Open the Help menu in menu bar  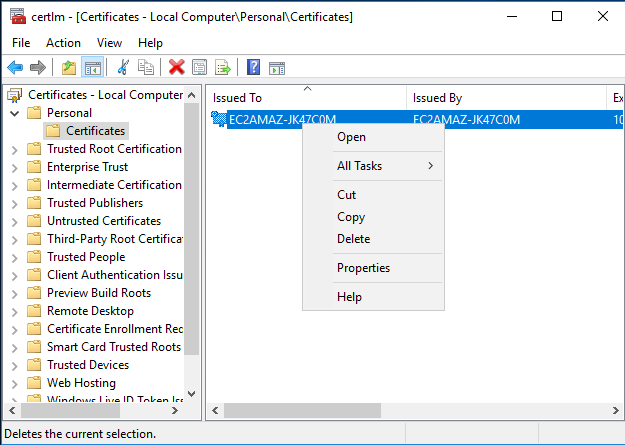[x=150, y=43]
